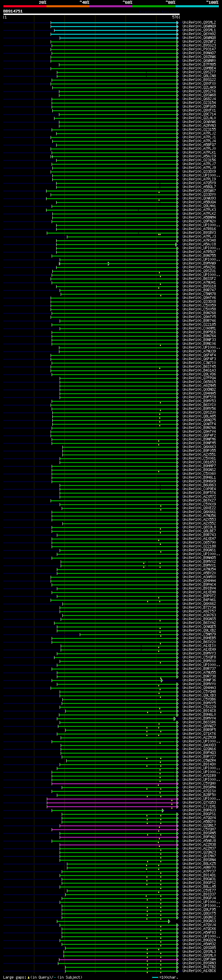Click label UniRef100_Q682J4

coord(199,99)
